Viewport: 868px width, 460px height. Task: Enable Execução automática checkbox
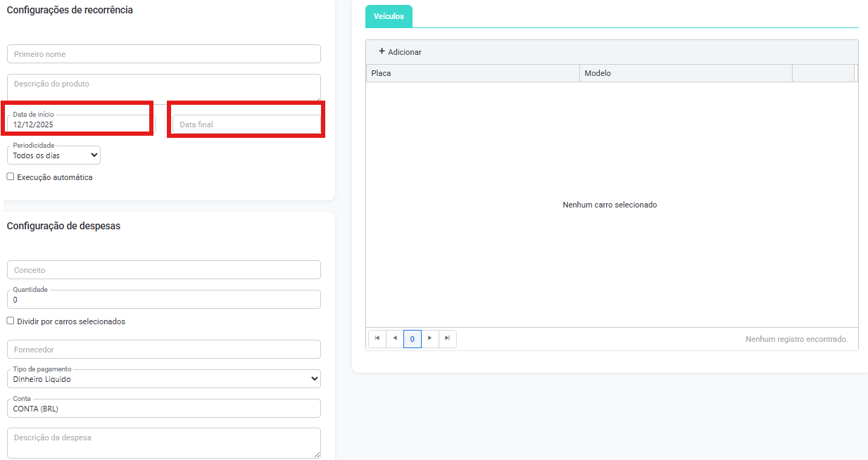coord(11,177)
